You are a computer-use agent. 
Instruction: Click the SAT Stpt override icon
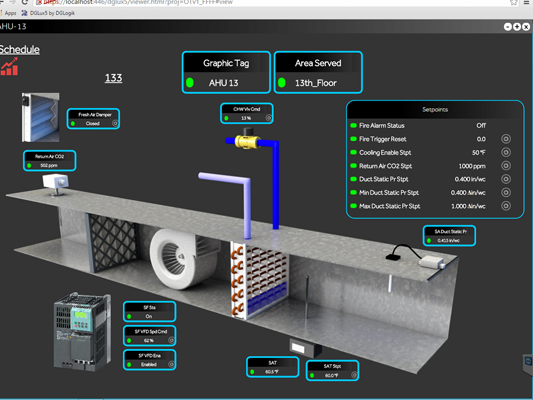354,375
